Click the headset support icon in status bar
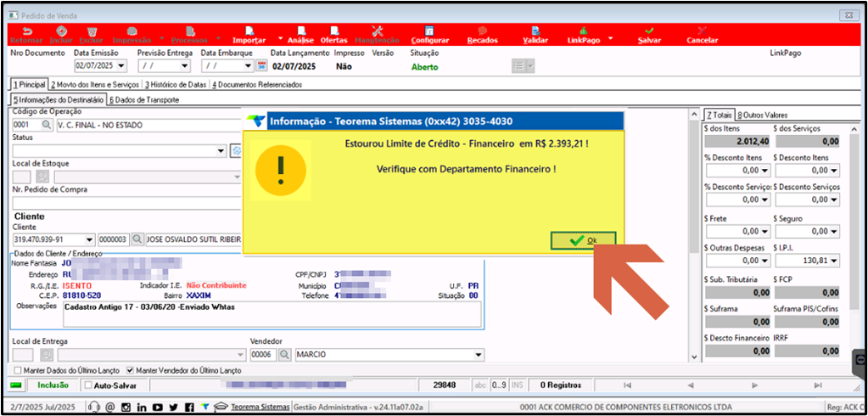 tap(94, 408)
